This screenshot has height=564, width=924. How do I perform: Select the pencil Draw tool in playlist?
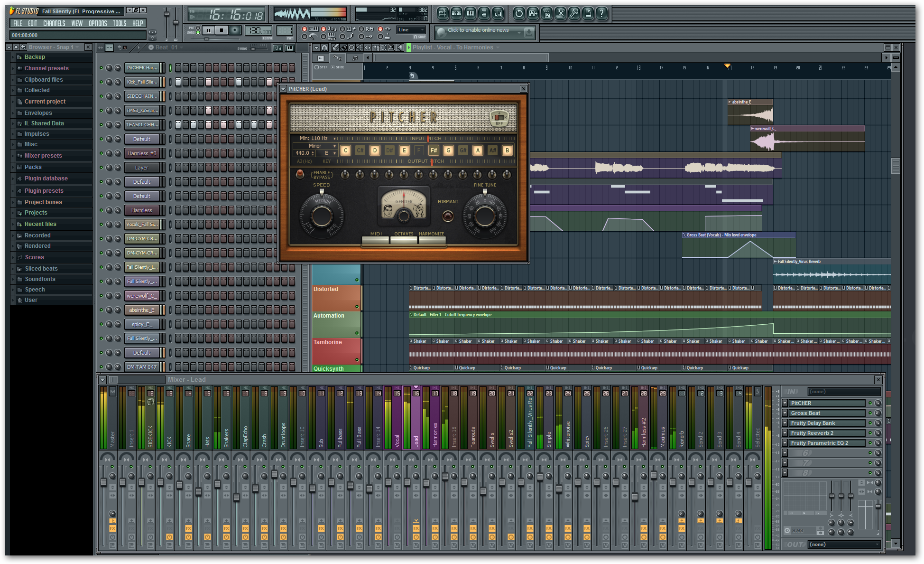pos(336,47)
